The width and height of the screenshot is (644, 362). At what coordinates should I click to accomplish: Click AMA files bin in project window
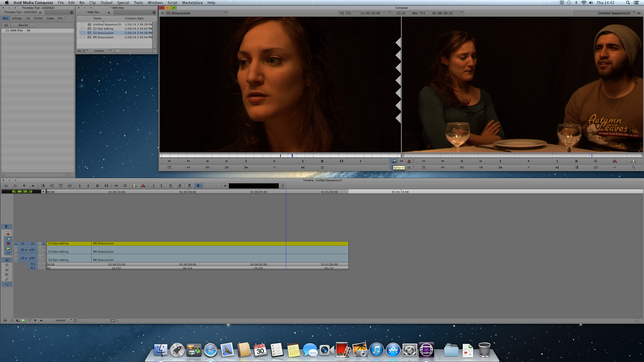[x=17, y=30]
